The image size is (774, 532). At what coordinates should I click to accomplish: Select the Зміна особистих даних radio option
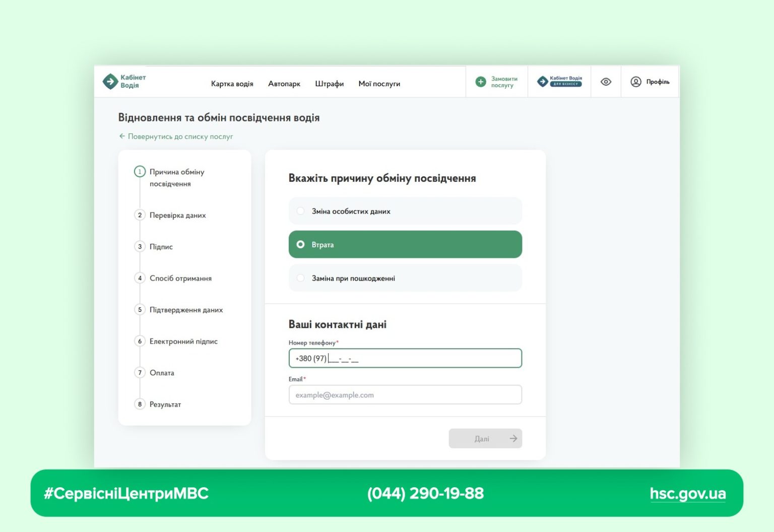click(301, 211)
